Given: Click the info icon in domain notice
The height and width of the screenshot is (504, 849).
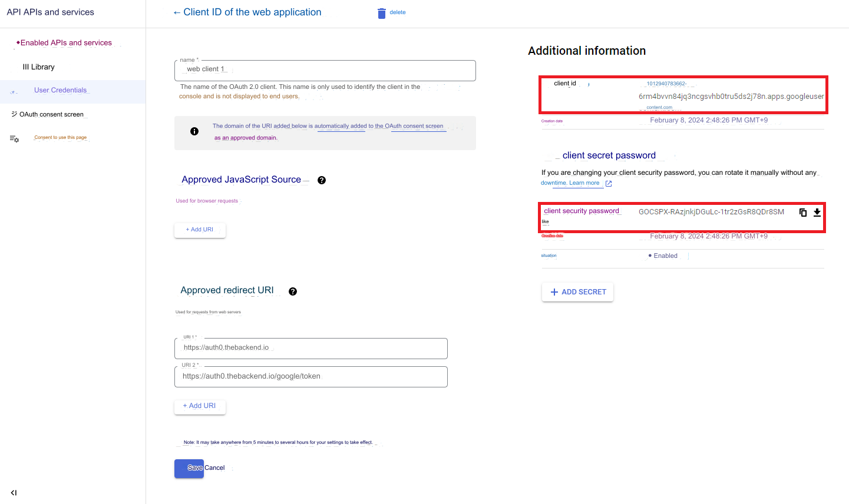Looking at the screenshot, I should point(194,131).
